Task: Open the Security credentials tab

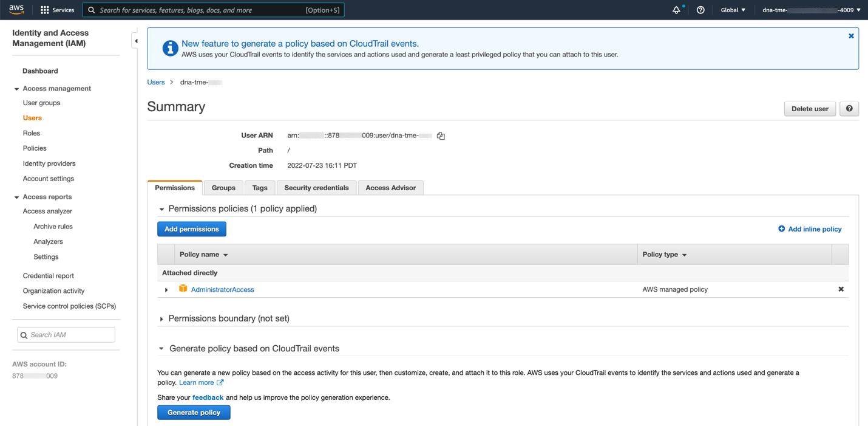Action: tap(316, 188)
